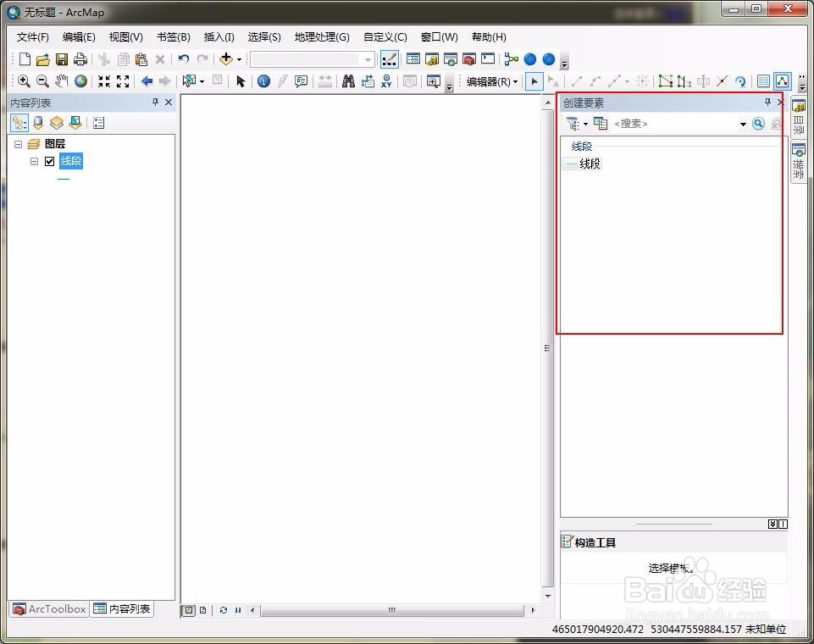Click the Go To XY tool
The width and height of the screenshot is (814, 644).
(x=387, y=80)
